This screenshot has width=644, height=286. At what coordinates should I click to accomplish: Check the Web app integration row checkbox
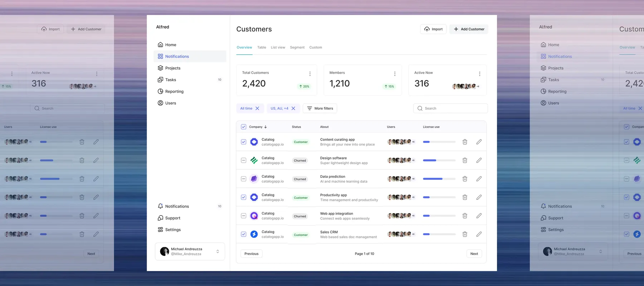244,216
